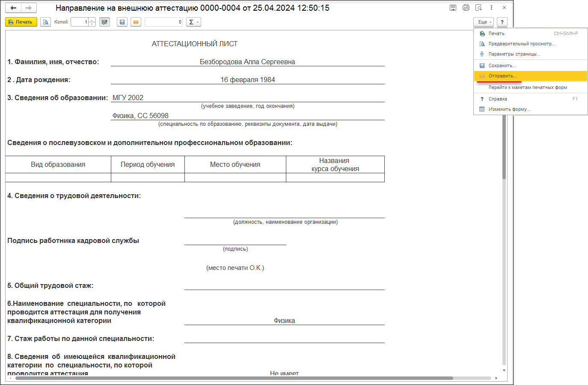Click the Вид образования table header

58,164
